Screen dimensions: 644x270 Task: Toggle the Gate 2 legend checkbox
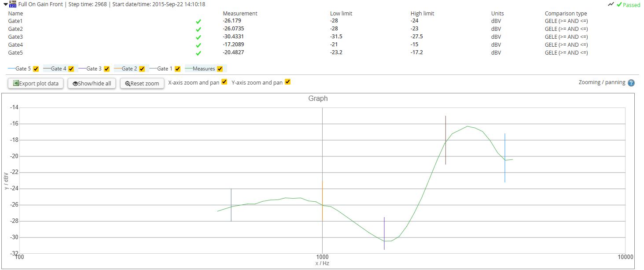pos(142,69)
